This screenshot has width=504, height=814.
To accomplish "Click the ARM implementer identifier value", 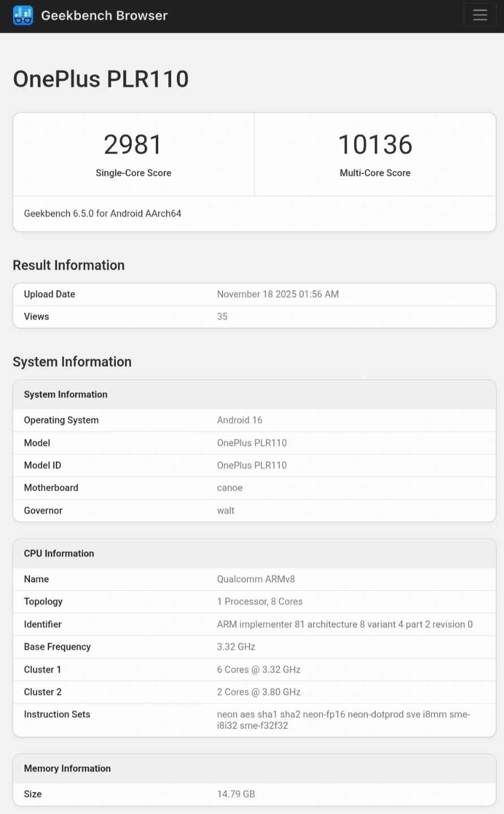I will (345, 624).
